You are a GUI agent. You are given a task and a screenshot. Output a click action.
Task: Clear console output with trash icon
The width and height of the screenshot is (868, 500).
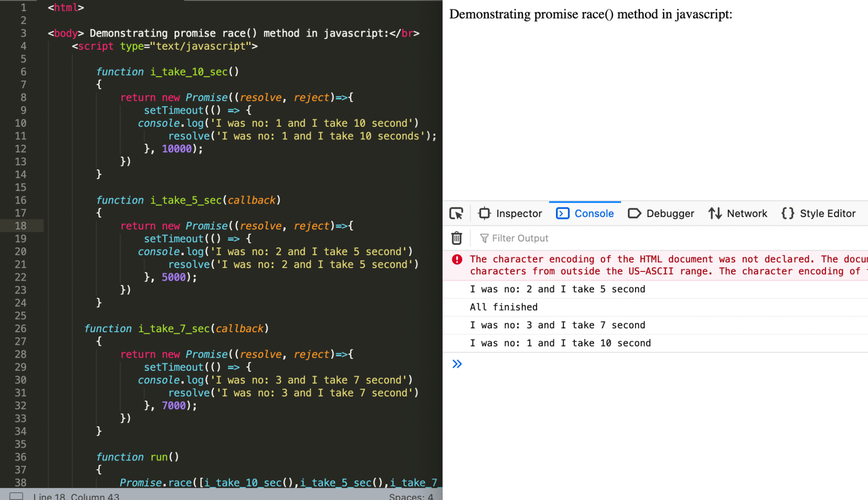tap(456, 238)
